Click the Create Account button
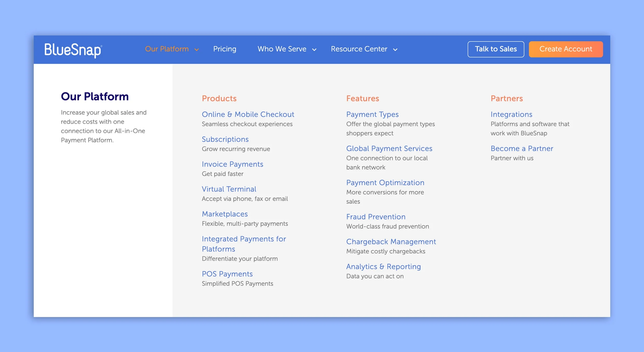The height and width of the screenshot is (352, 644). (x=566, y=49)
